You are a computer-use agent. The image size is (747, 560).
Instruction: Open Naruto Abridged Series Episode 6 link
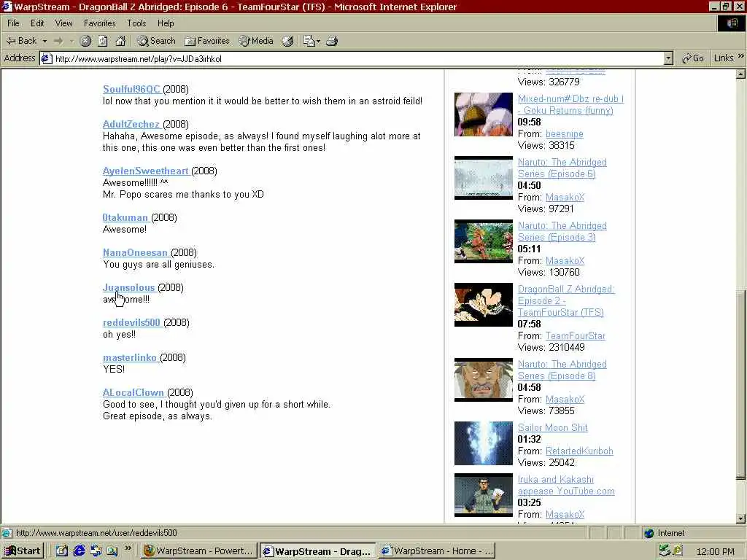click(562, 168)
